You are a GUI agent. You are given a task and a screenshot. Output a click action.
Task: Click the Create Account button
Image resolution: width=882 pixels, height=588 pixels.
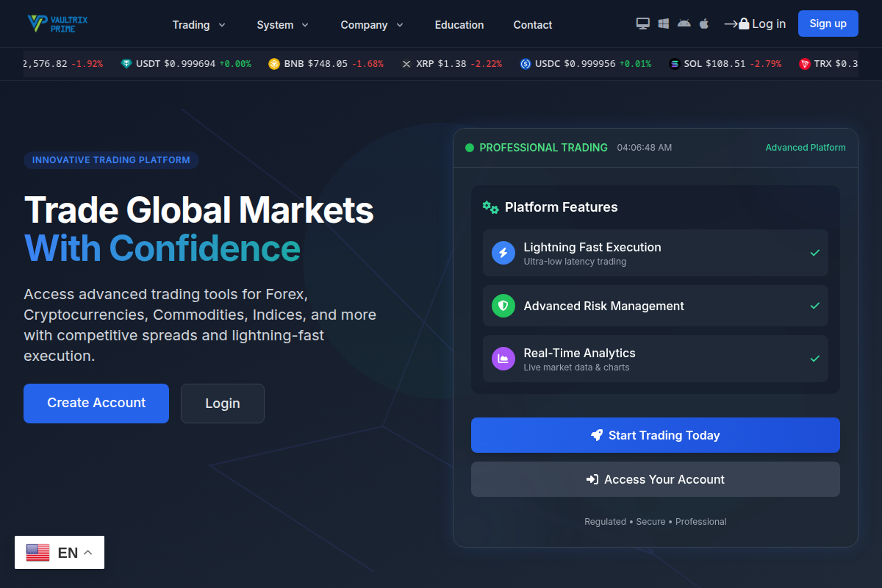pos(96,404)
